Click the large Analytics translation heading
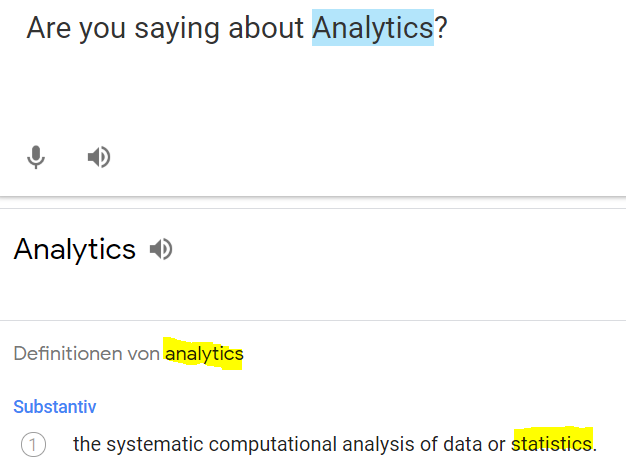Screen dimensions: 626x460 [x=75, y=249]
